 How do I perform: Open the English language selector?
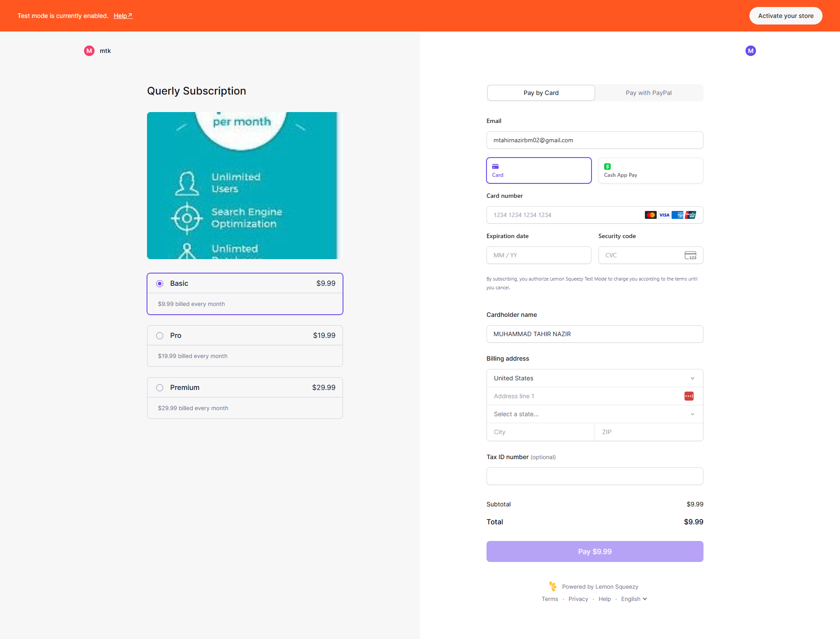tap(633, 599)
